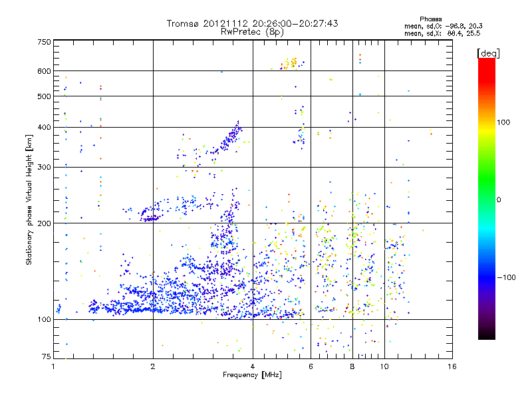Click the y-axis tick label '500'
The height and width of the screenshot is (399, 532).
tap(44, 96)
